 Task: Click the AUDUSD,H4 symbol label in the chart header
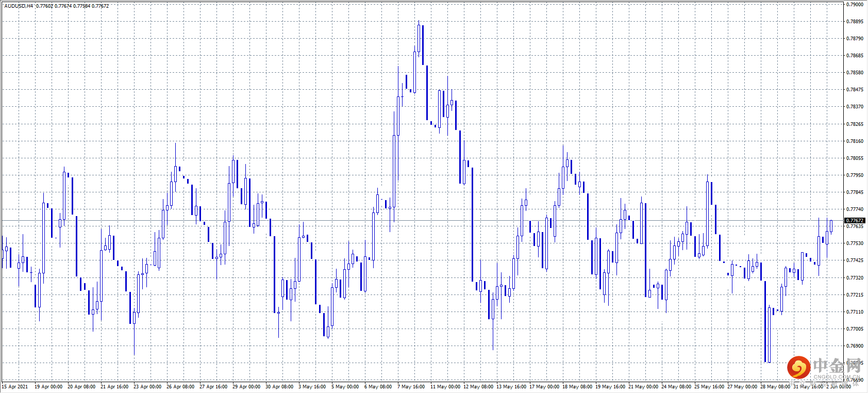point(19,6)
